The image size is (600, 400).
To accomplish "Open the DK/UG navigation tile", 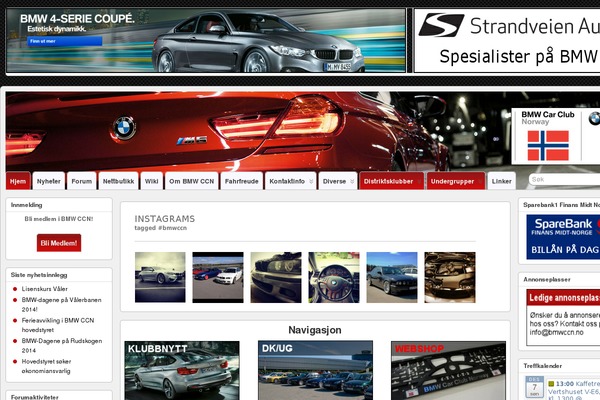I will coord(315,371).
